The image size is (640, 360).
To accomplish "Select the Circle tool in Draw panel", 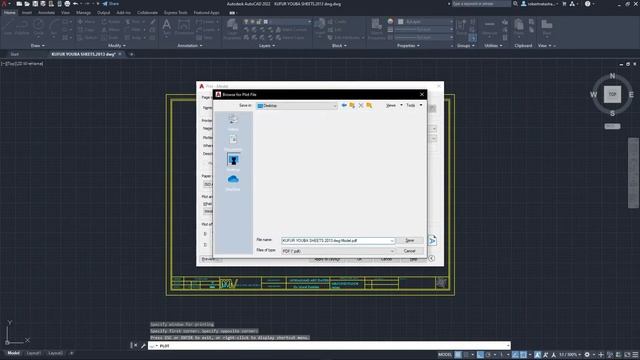I will (38, 27).
